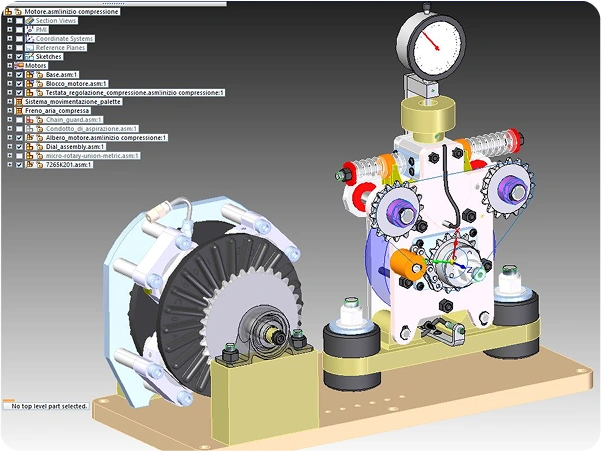Click the dial gauge face in the model

click(x=430, y=40)
